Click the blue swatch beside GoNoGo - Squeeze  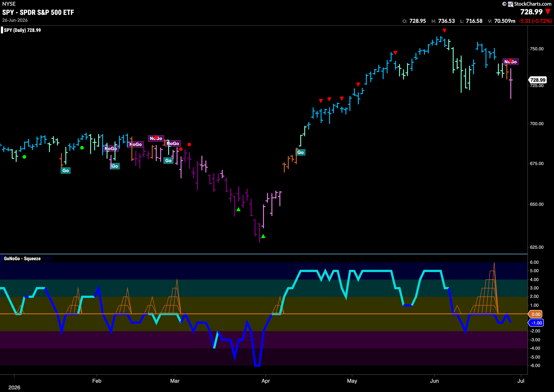click(2, 258)
